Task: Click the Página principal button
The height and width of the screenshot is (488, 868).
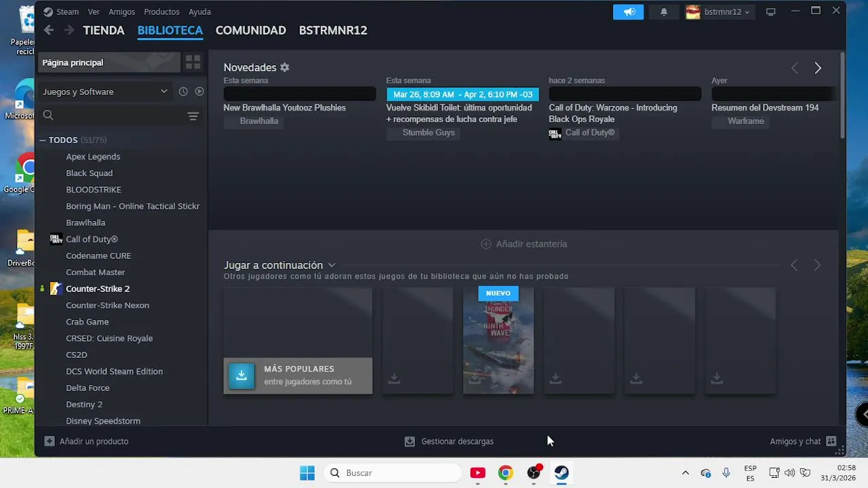Action: pos(108,62)
